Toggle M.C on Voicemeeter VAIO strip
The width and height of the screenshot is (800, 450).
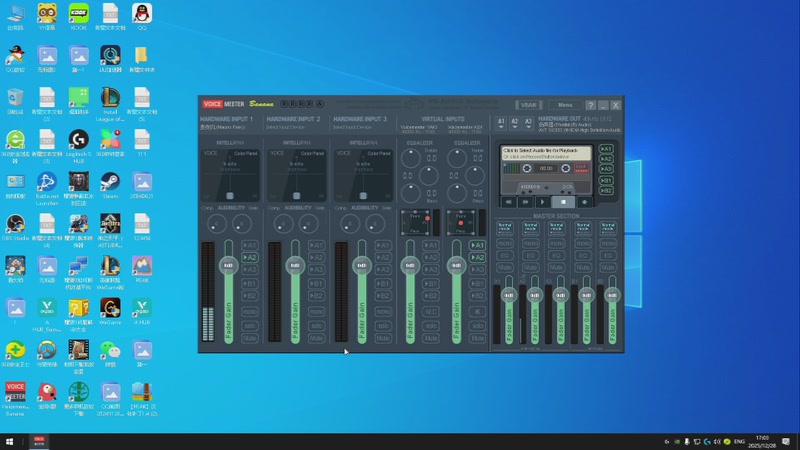click(x=431, y=311)
